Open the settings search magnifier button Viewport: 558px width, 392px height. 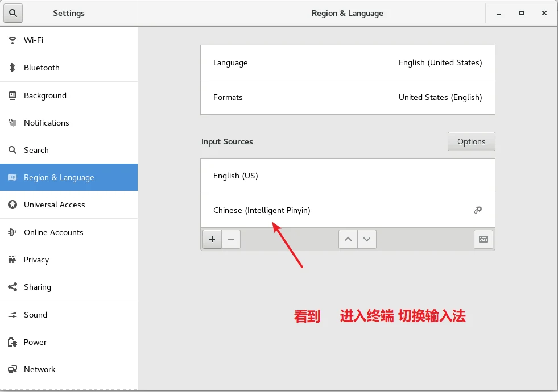click(13, 13)
